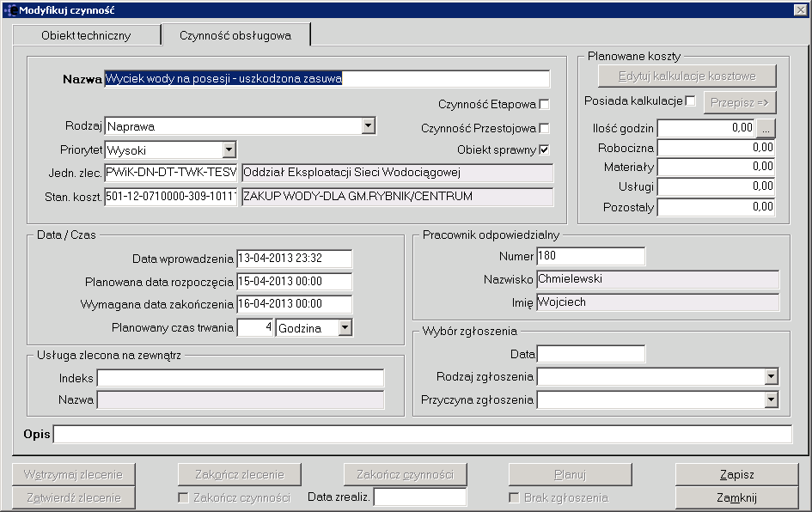Open the ellipsis button beside Ilość godzin

[766, 128]
